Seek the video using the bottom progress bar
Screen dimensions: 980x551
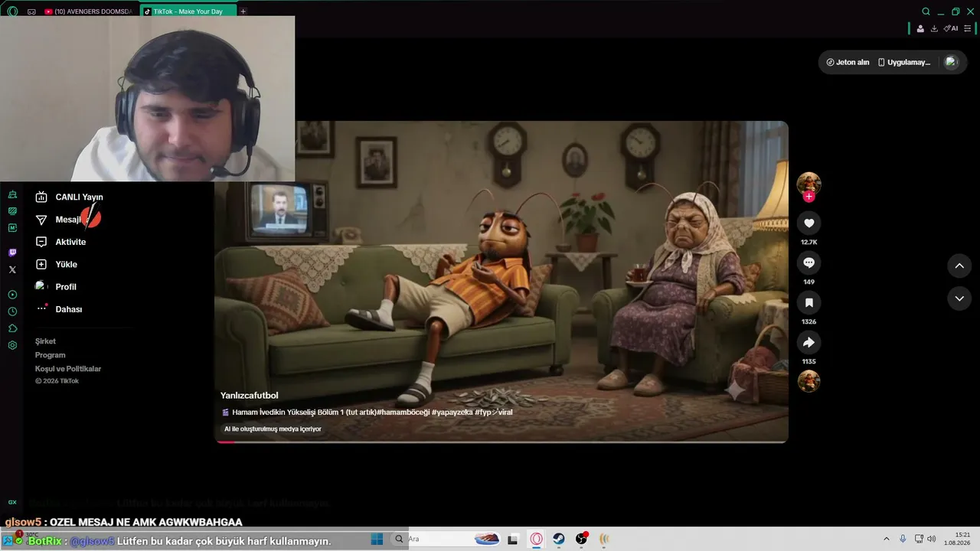(501, 442)
